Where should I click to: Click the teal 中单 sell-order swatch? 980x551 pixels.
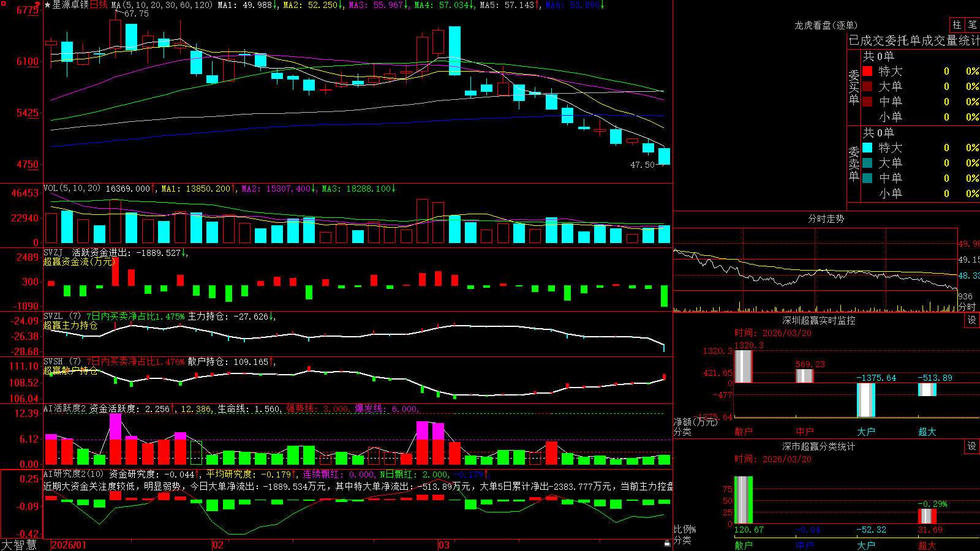tap(867, 178)
